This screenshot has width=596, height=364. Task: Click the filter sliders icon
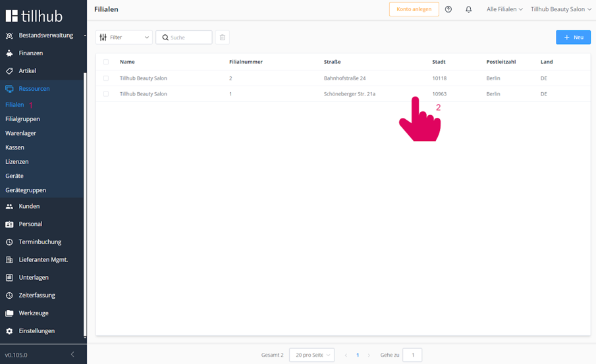click(103, 38)
